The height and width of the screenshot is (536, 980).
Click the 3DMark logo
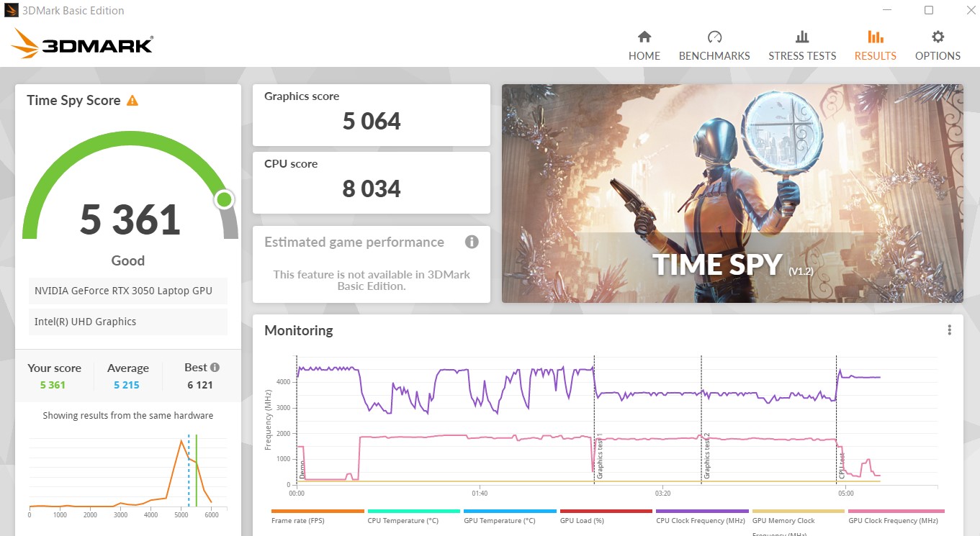[81, 44]
